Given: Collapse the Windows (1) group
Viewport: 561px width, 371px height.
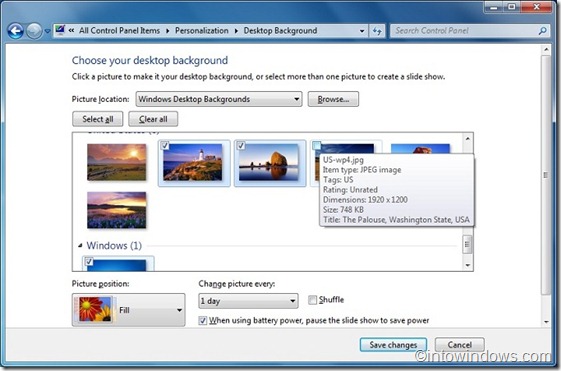Looking at the screenshot, I should coord(81,245).
